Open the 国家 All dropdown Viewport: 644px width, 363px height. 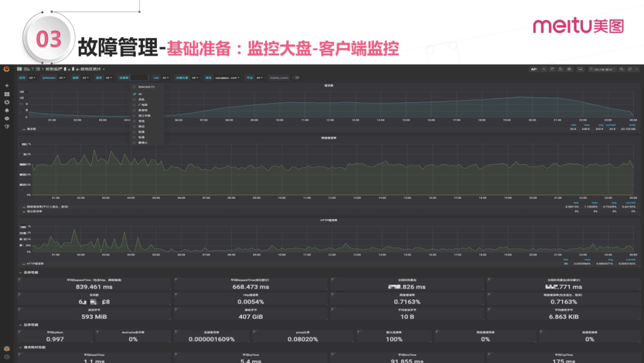point(85,78)
